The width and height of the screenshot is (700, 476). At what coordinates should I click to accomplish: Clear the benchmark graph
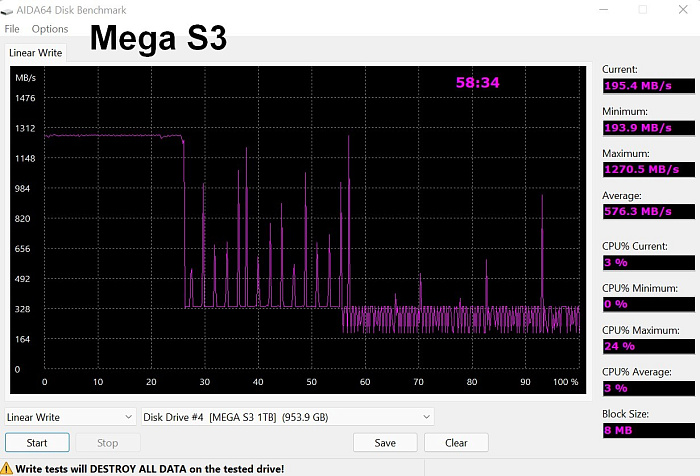tap(456, 443)
